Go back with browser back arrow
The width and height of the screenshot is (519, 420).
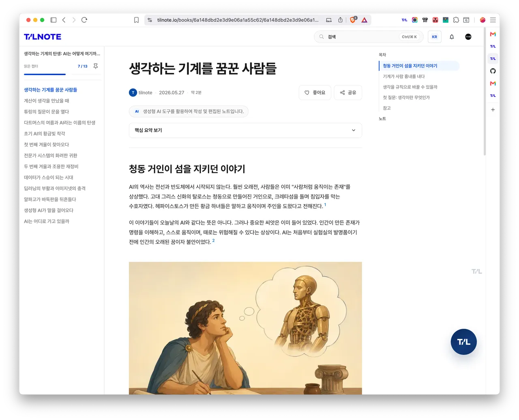tap(64, 20)
